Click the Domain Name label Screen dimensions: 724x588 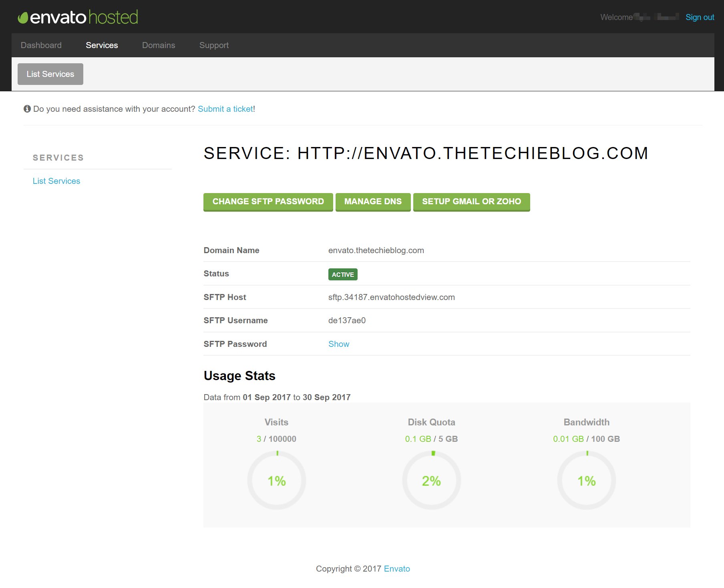231,250
